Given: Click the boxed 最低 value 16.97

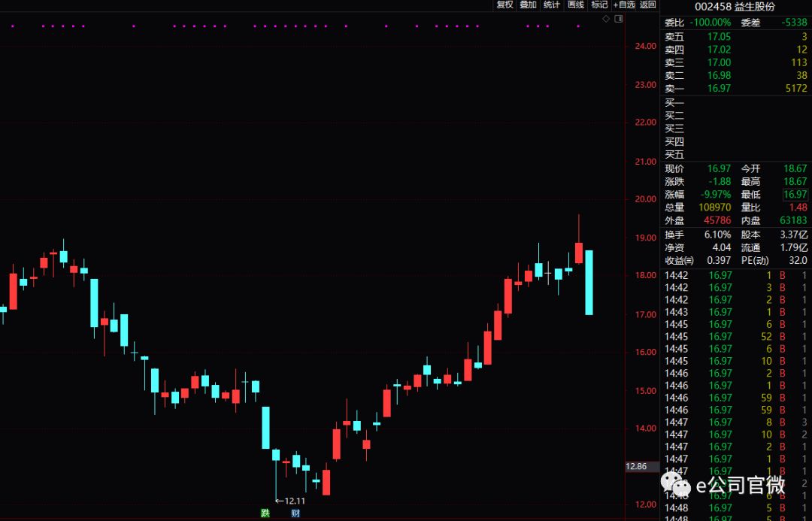Looking at the screenshot, I should [795, 195].
